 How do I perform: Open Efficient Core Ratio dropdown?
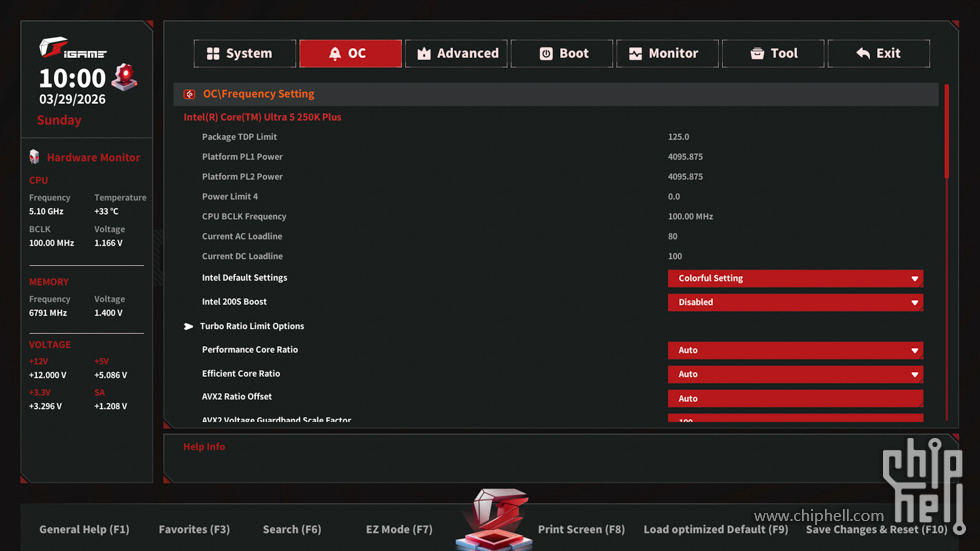coord(795,374)
